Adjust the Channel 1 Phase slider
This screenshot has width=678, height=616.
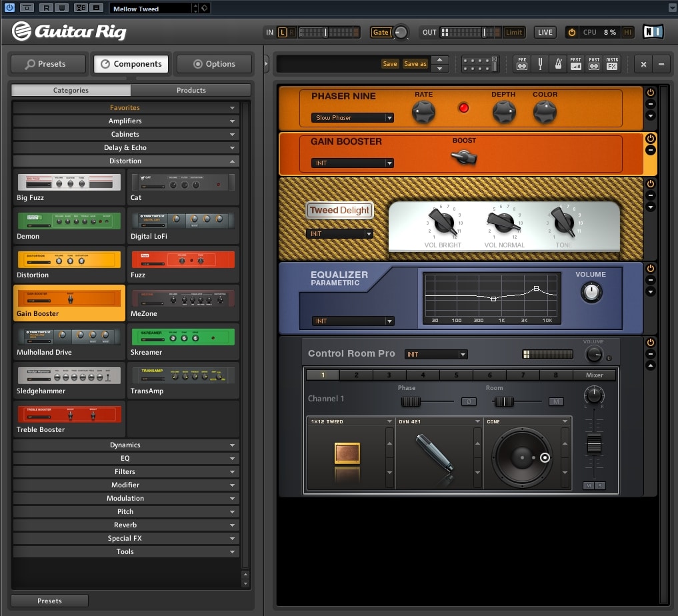(x=411, y=401)
